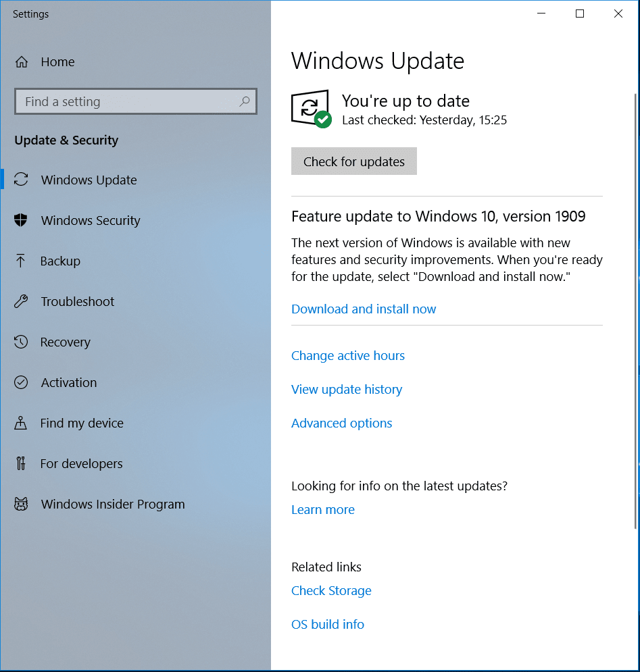The image size is (640, 672).
Task: Click 'Last checked: Yesterday, 15:25' text
Action: 424,120
